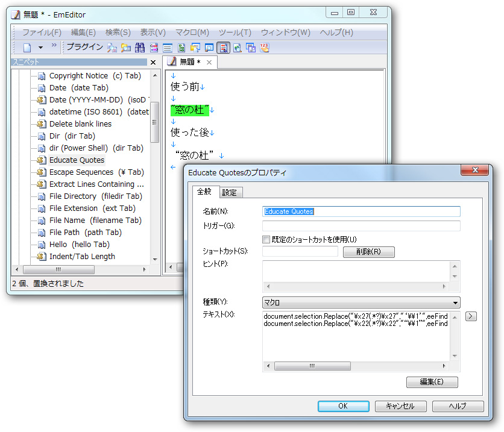This screenshot has height=432, width=504.
Task: Click the arrow button beside テキスト box
Action: (471, 316)
